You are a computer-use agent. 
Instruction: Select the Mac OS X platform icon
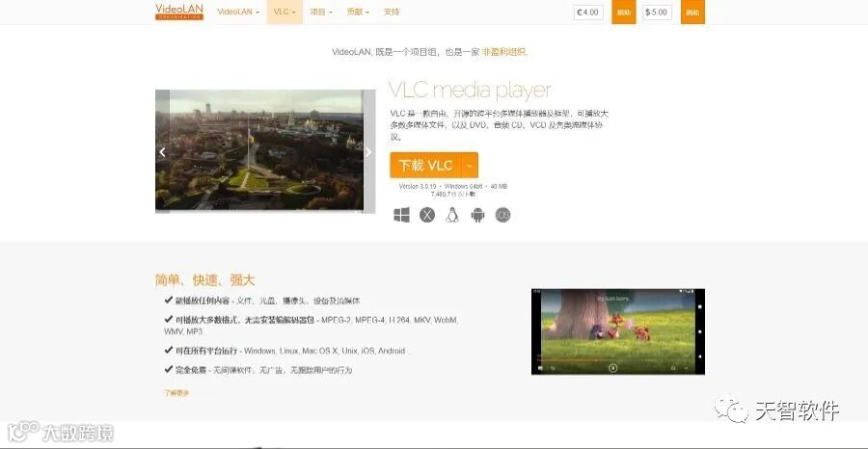click(x=427, y=215)
